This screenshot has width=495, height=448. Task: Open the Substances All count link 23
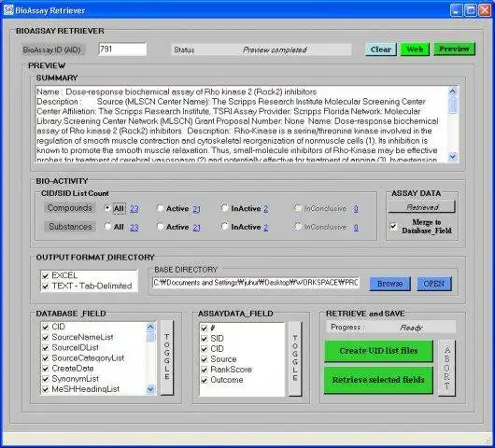(134, 227)
